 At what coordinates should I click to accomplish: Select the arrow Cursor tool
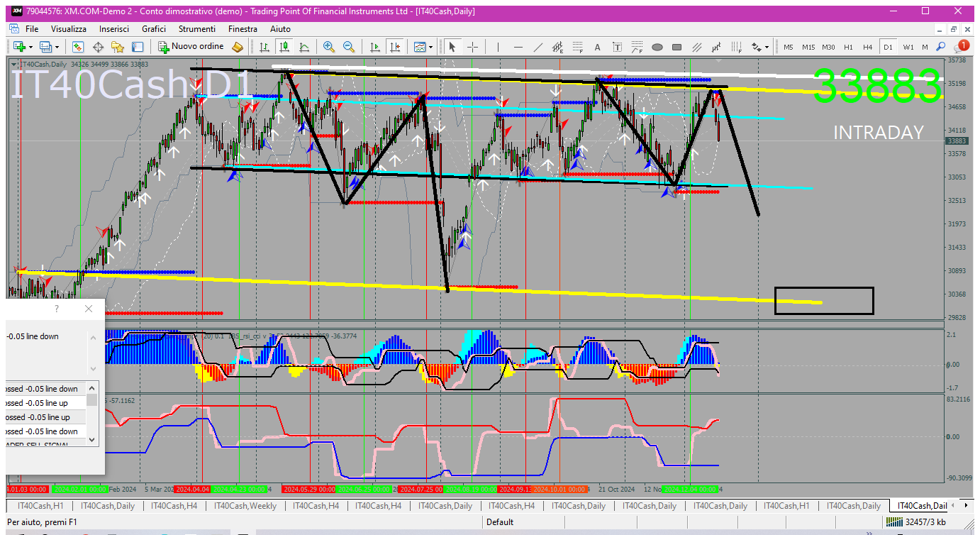tap(452, 47)
